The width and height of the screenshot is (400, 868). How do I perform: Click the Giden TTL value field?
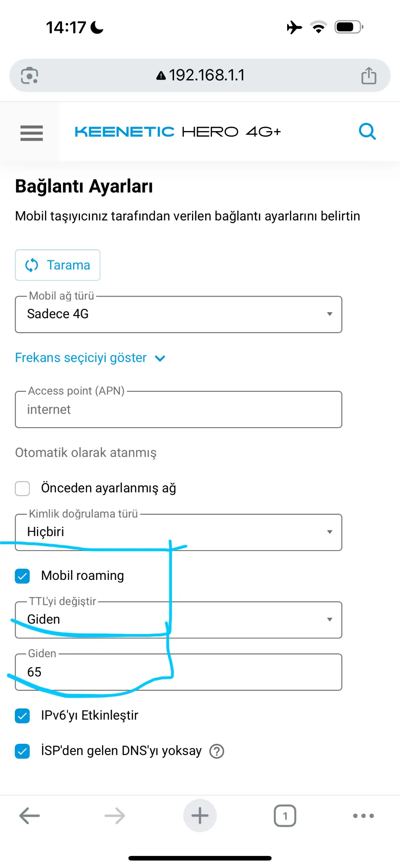[x=179, y=672]
